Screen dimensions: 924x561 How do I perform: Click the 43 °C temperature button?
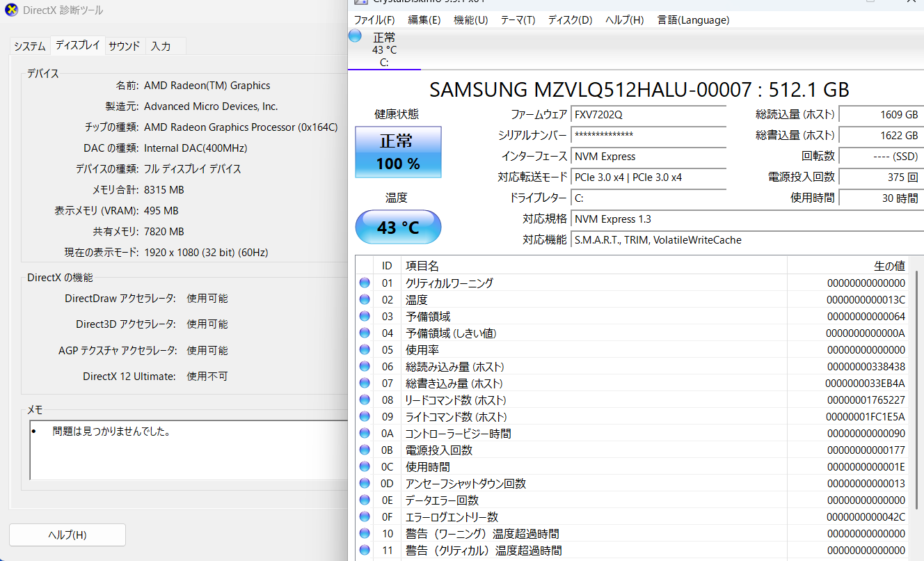[398, 227]
